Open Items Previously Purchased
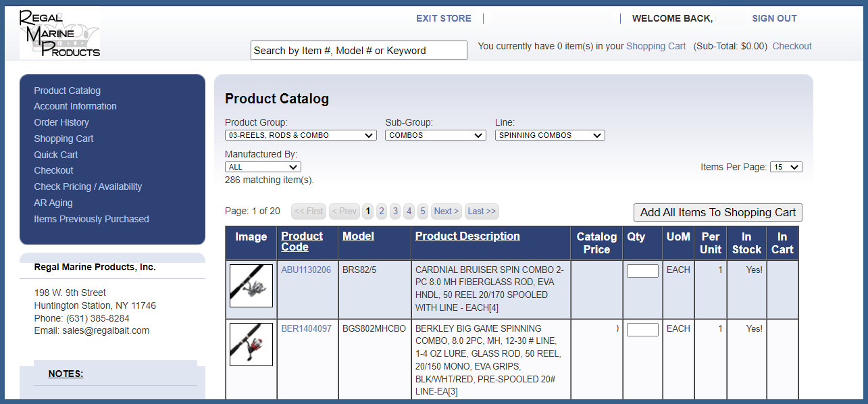 point(91,219)
